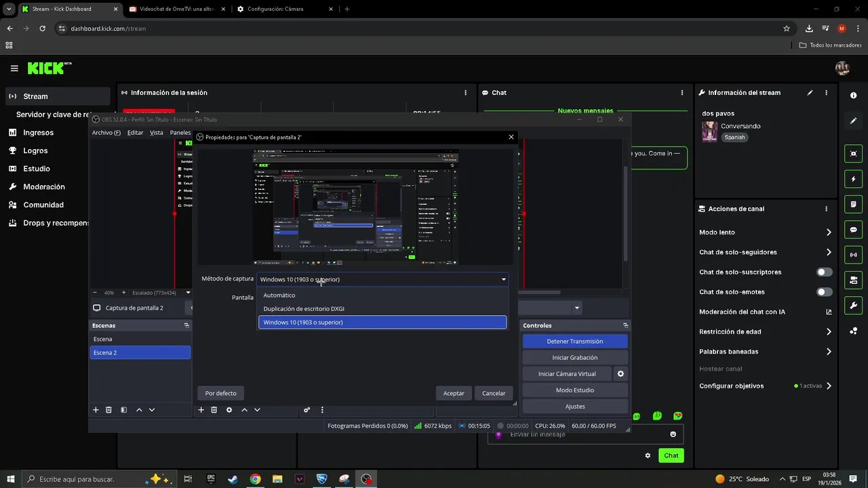Add a source with the sources plus icon

coord(201,410)
